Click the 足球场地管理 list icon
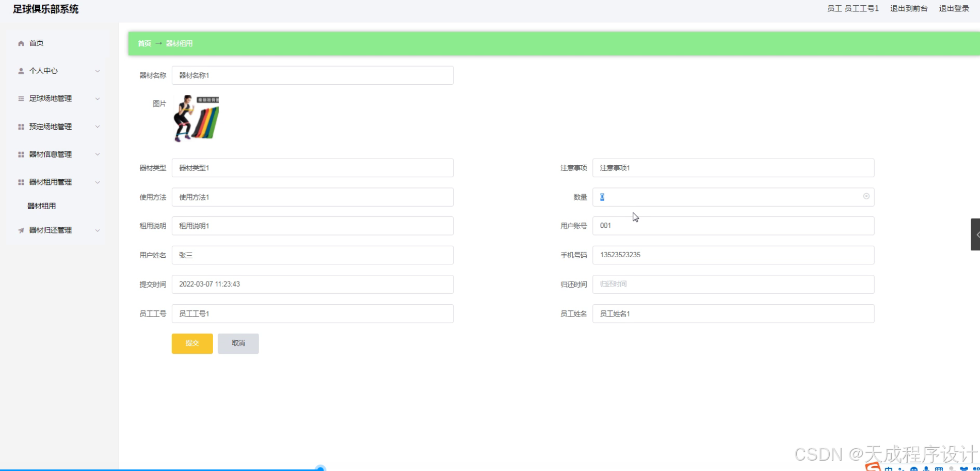 21,99
